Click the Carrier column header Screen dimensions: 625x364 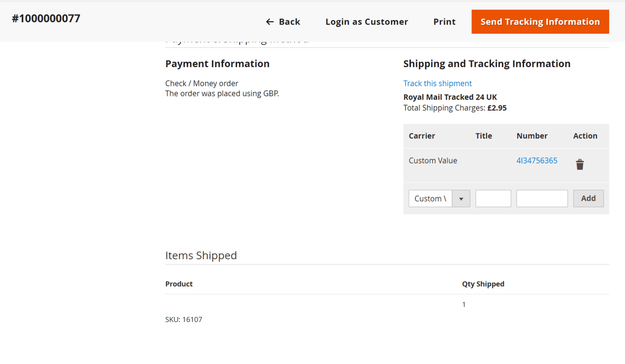pyautogui.click(x=421, y=136)
